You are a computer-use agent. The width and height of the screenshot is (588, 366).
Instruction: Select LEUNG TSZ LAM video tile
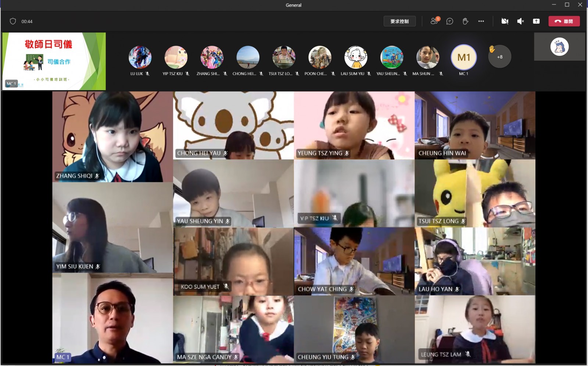[475, 330]
